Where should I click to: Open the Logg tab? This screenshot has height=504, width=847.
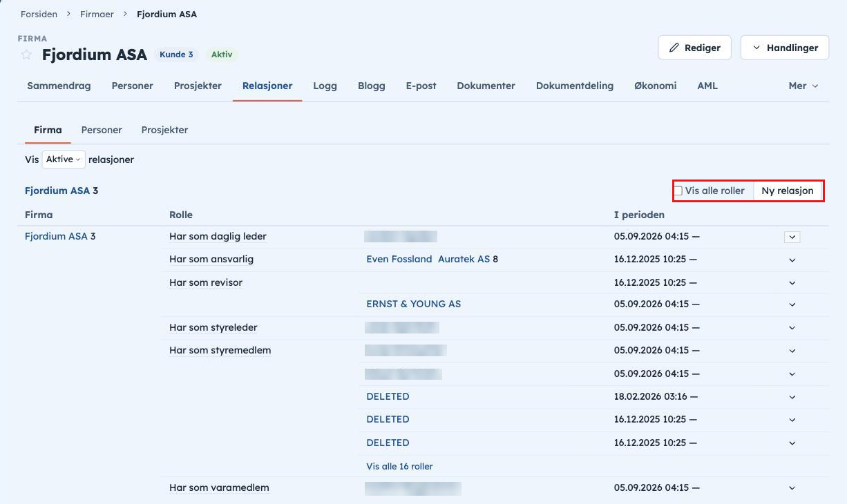tap(325, 86)
